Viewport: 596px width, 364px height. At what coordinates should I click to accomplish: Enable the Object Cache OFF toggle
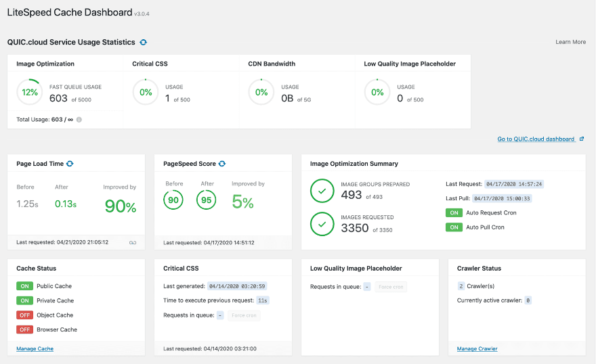tap(25, 315)
